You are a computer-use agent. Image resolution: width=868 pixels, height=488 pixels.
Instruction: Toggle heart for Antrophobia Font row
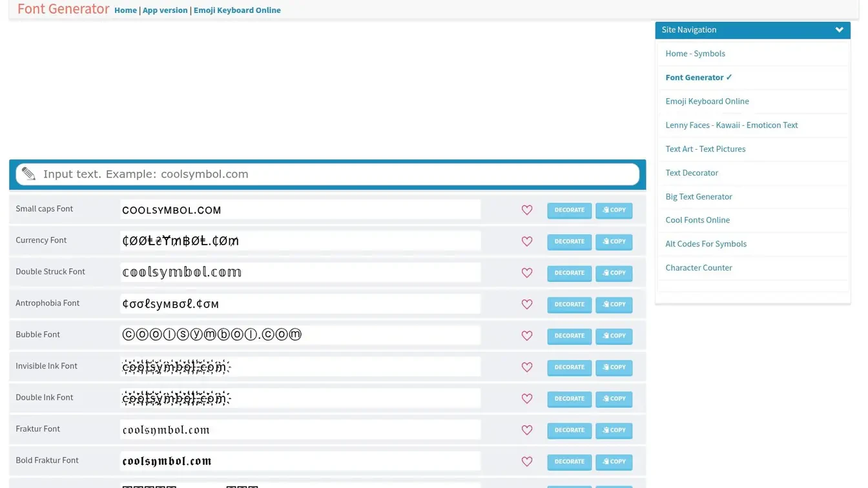(x=527, y=304)
